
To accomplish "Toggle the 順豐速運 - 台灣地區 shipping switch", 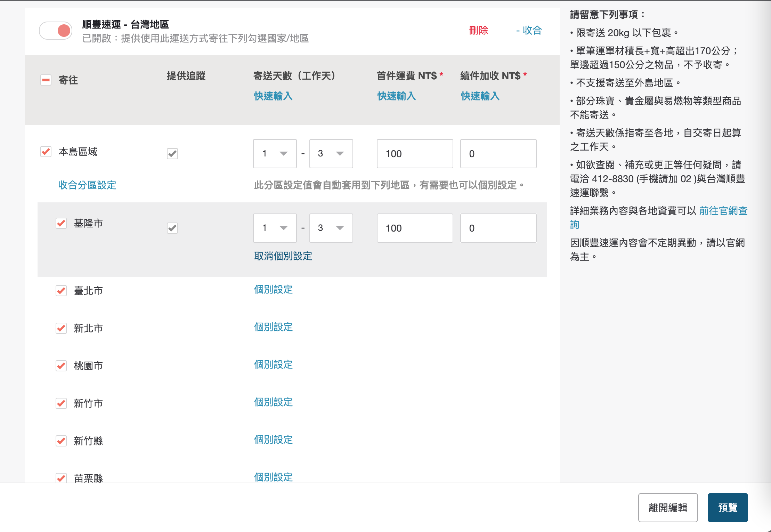I will 56,31.
